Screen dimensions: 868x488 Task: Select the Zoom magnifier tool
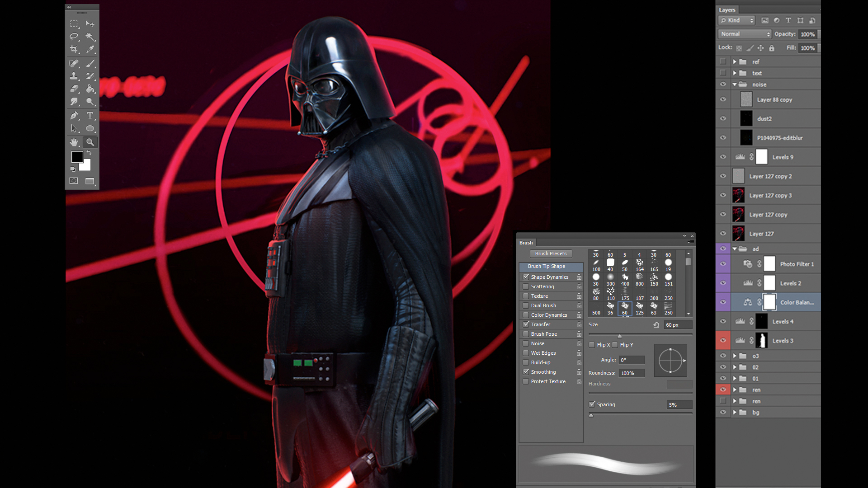pos(90,142)
